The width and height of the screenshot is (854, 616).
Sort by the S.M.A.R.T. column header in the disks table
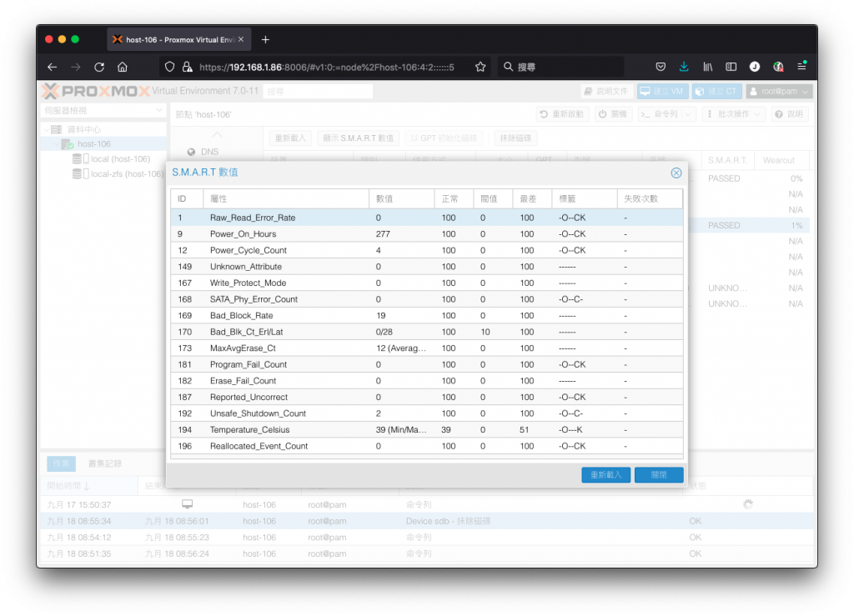pyautogui.click(x=727, y=161)
